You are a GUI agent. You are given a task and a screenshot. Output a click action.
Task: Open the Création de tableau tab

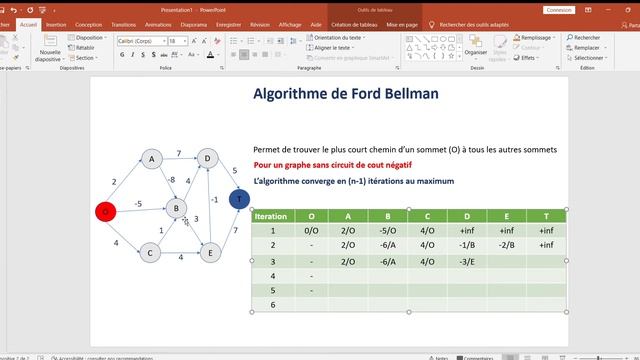pyautogui.click(x=354, y=25)
